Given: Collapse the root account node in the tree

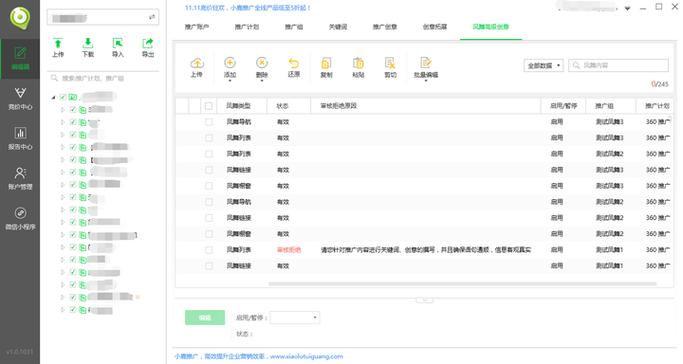Looking at the screenshot, I should pyautogui.click(x=54, y=98).
